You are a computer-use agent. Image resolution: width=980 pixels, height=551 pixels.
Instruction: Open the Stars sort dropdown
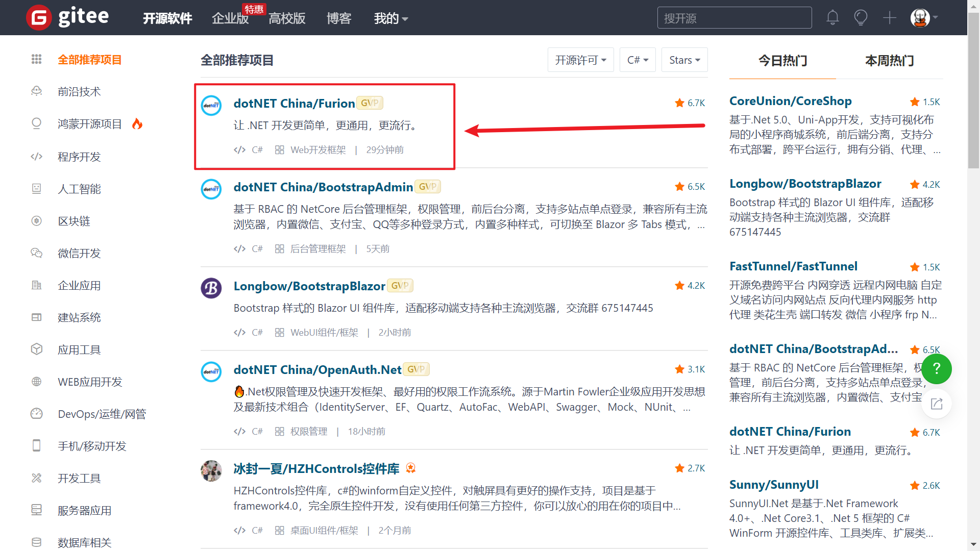point(684,60)
